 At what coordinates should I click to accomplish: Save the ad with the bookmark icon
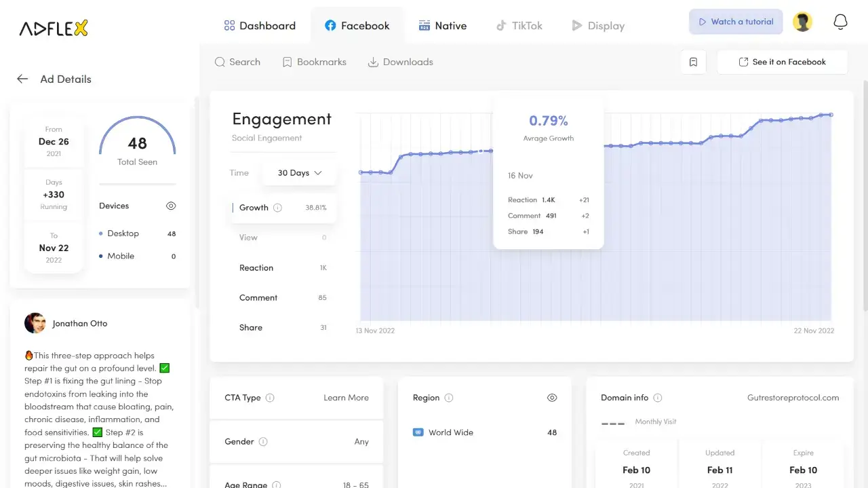point(693,61)
